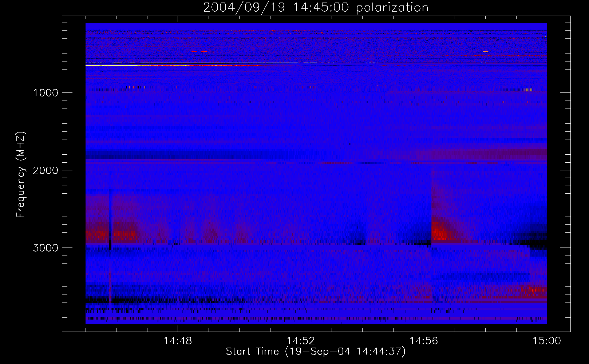
Task: Click the 'Frequency (MHZ)' axis label
Action: [21, 175]
